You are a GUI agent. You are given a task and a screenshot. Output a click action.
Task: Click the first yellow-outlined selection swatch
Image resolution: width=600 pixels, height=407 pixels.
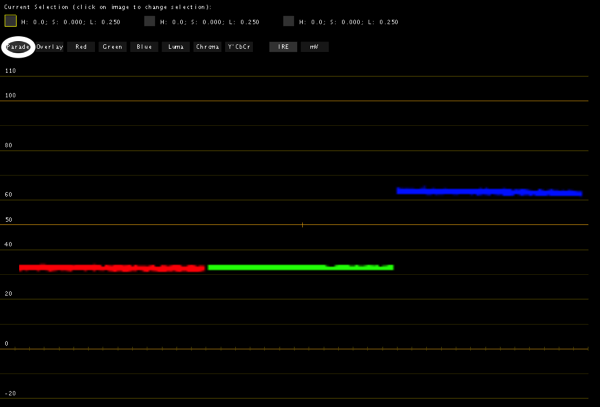pos(11,21)
